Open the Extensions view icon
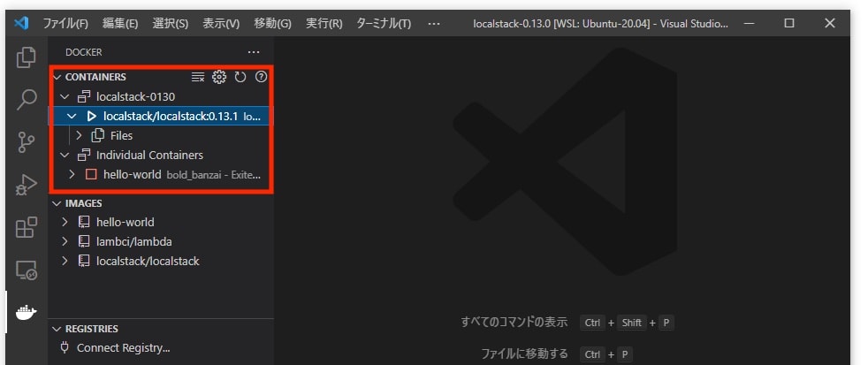The image size is (868, 365). coord(26,227)
